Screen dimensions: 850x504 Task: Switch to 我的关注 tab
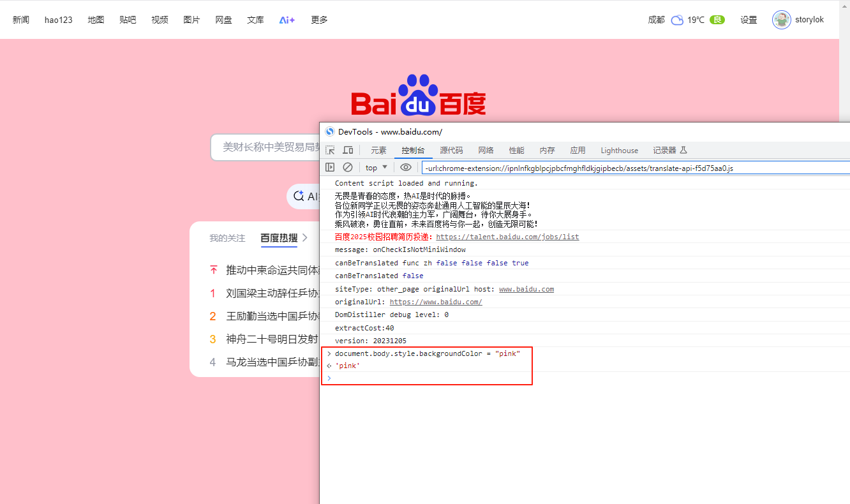pyautogui.click(x=227, y=238)
